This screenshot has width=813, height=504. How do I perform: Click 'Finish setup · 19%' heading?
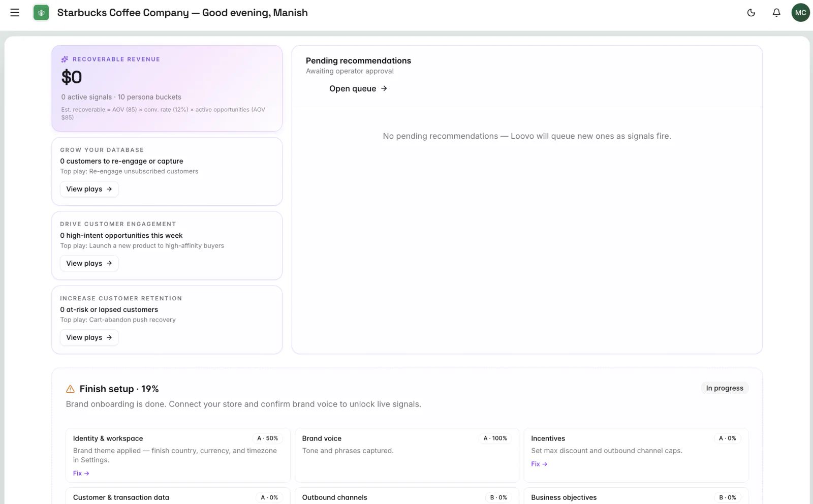[x=119, y=389]
